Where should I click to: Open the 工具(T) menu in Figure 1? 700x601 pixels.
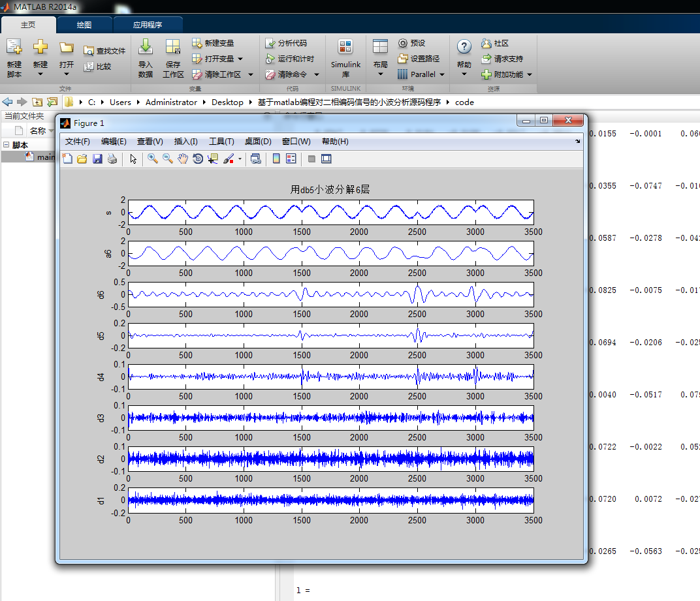point(221,142)
